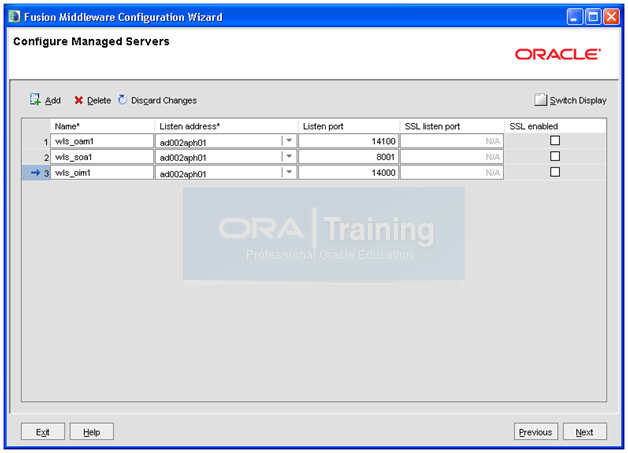Click listen address text in wls_oam1 row
This screenshot has width=628, height=453.
tap(183, 142)
